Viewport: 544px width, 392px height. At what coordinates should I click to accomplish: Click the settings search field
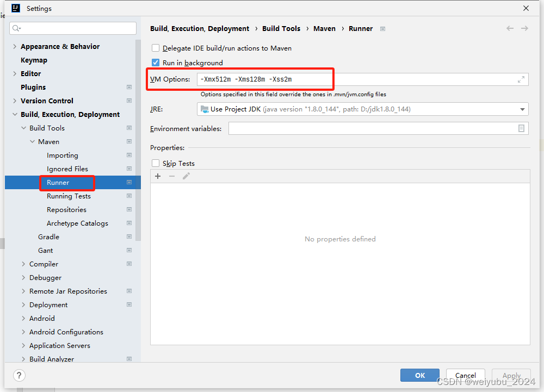coord(72,28)
